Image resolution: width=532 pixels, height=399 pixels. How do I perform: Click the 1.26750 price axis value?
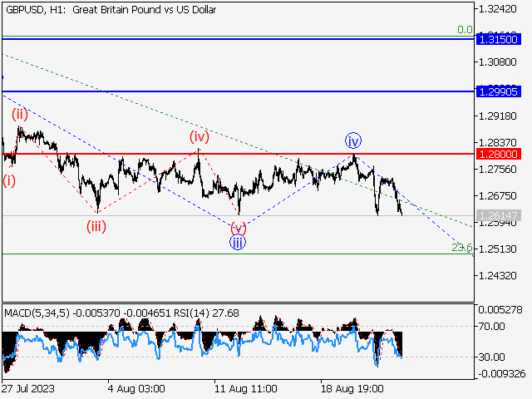point(497,196)
